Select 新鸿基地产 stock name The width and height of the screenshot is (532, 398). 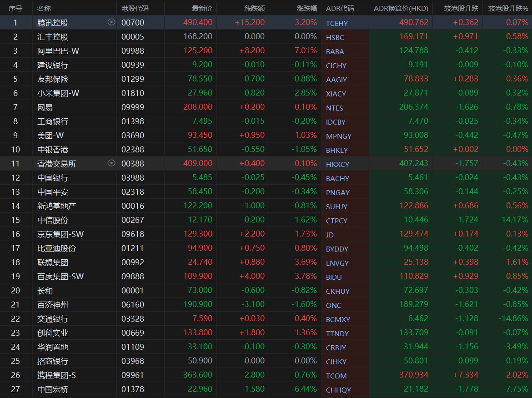(57, 206)
